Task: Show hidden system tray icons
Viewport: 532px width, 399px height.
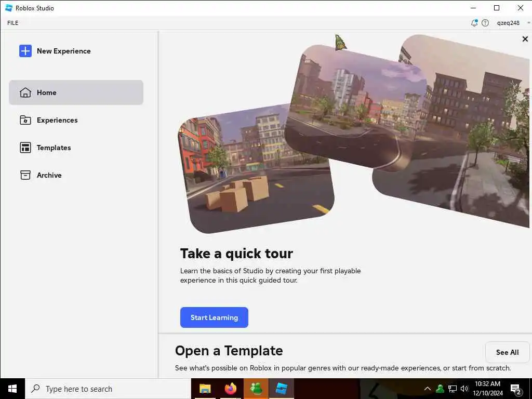Action: (428, 389)
